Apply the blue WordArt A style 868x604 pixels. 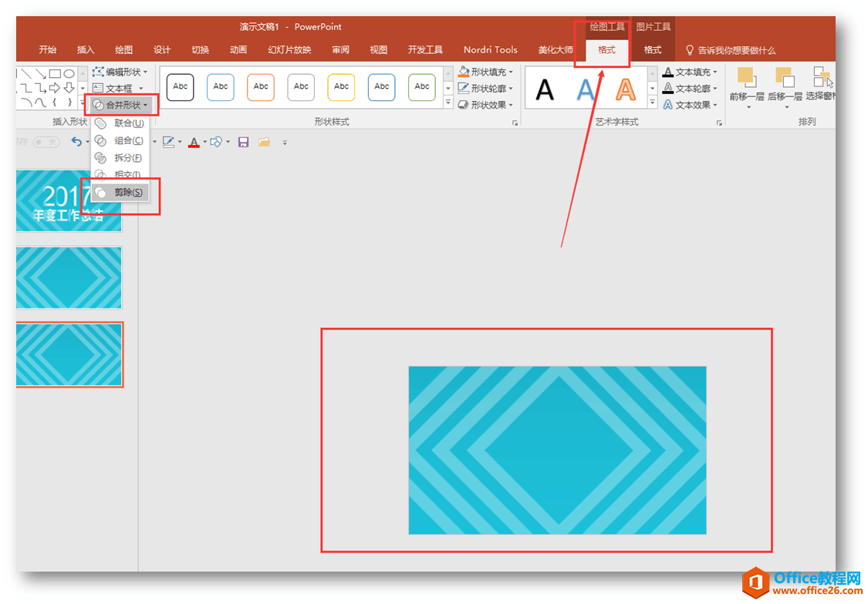(x=585, y=89)
